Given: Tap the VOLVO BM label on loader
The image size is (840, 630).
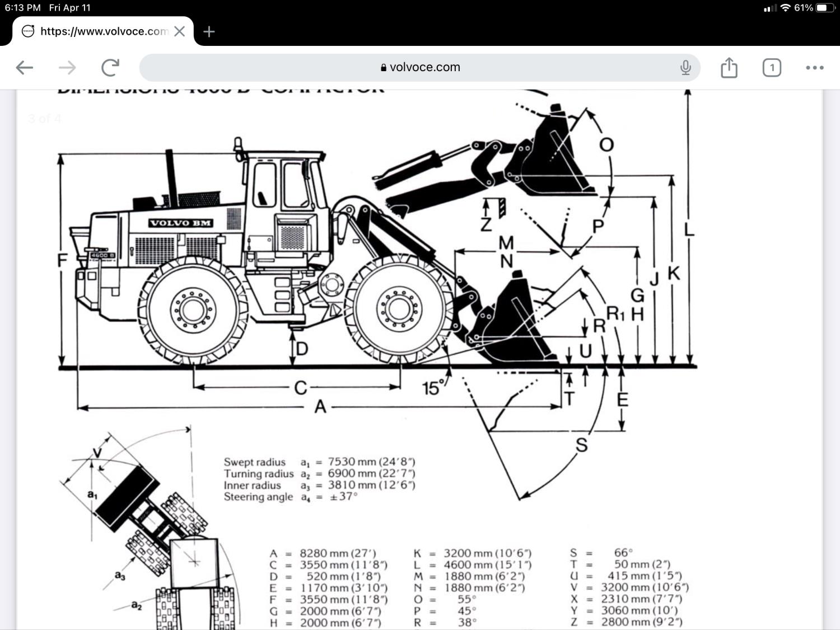Looking at the screenshot, I should 180,223.
